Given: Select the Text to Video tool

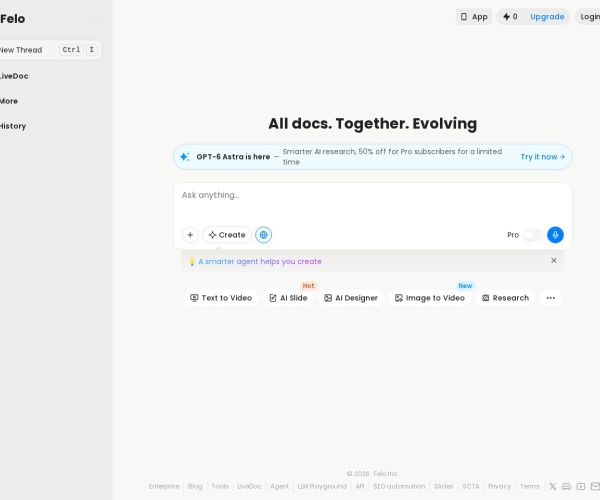Looking at the screenshot, I should point(221,298).
